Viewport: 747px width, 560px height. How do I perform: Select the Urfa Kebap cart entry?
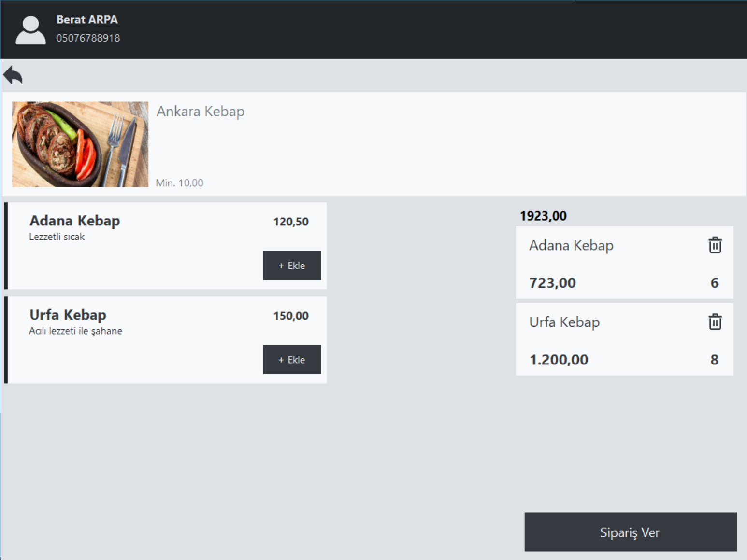coord(604,339)
